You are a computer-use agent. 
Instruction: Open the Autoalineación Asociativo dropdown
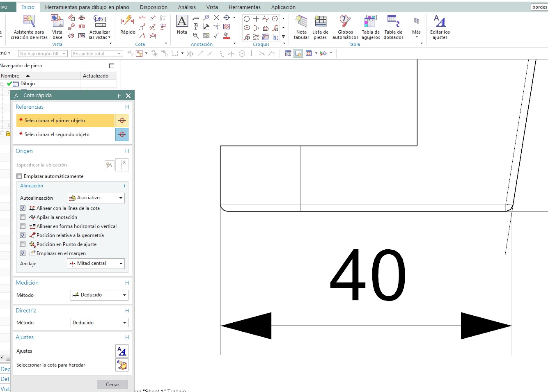[96, 198]
